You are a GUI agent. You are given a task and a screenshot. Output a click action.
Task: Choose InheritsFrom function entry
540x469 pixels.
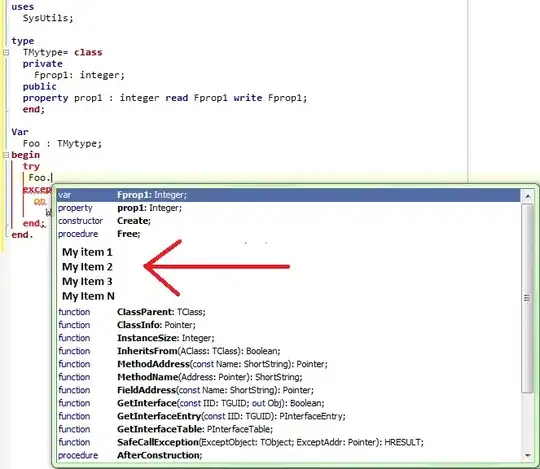click(x=288, y=351)
